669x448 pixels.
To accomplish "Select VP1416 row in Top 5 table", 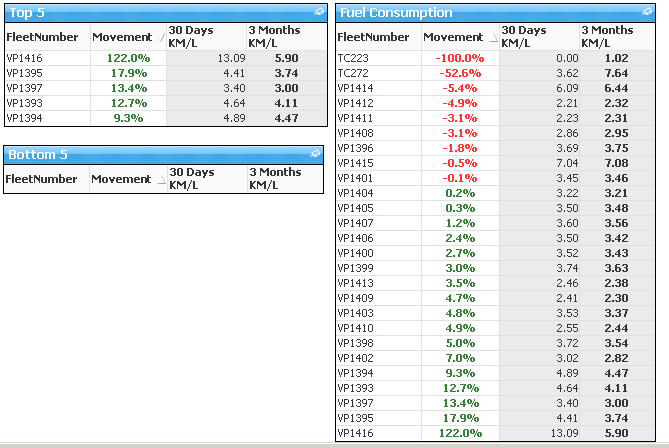I will click(x=166, y=58).
